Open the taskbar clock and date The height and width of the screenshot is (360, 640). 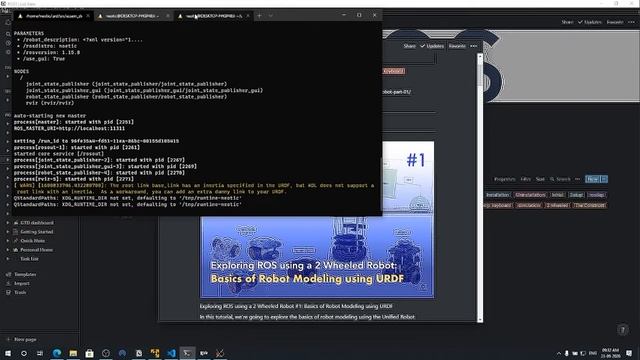611,353
